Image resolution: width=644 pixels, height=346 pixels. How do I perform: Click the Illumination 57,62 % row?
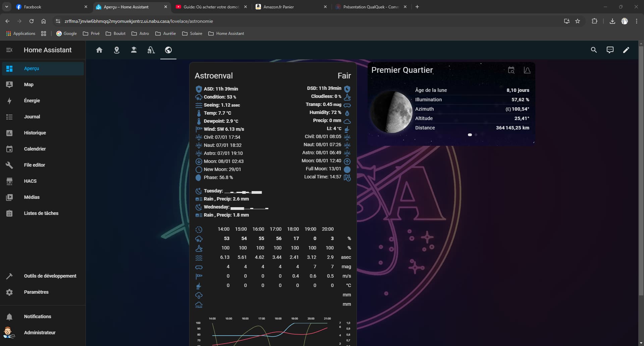point(472,100)
